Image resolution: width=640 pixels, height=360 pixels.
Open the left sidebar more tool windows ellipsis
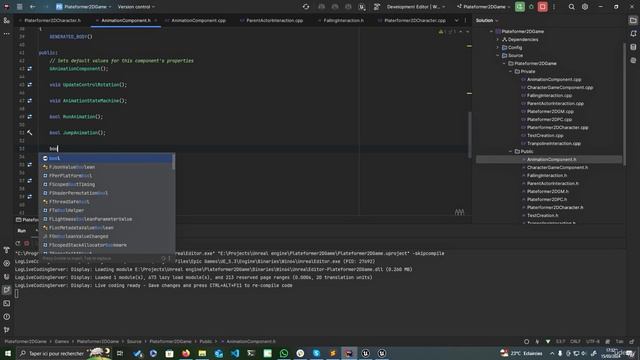coord(7,34)
